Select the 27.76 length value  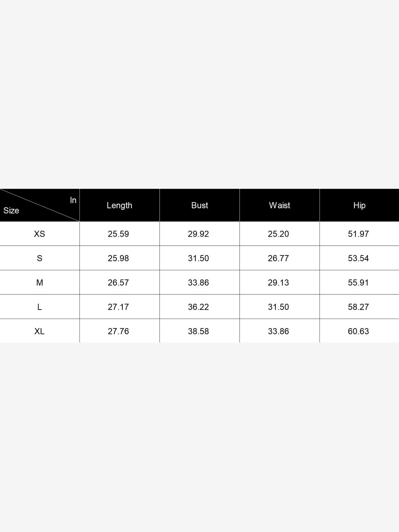pyautogui.click(x=118, y=331)
